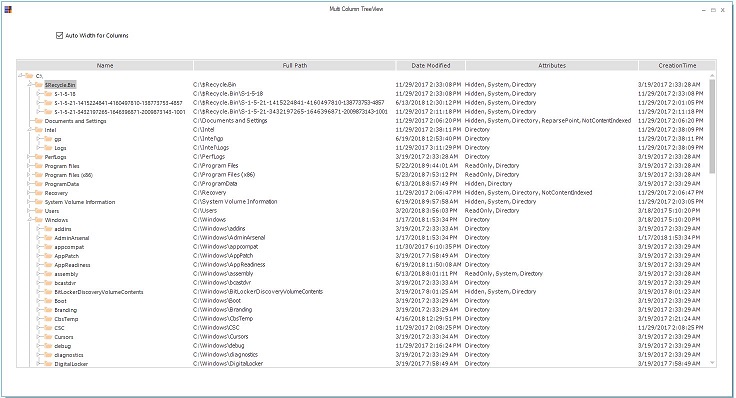Click the scrollbar up arrow
The image size is (736, 398).
[x=712, y=76]
